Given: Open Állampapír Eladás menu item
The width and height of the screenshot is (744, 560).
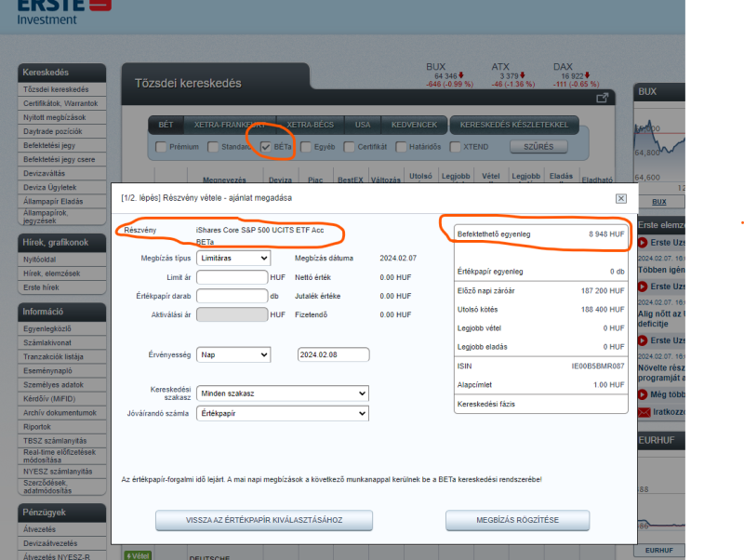Looking at the screenshot, I should (x=61, y=202).
